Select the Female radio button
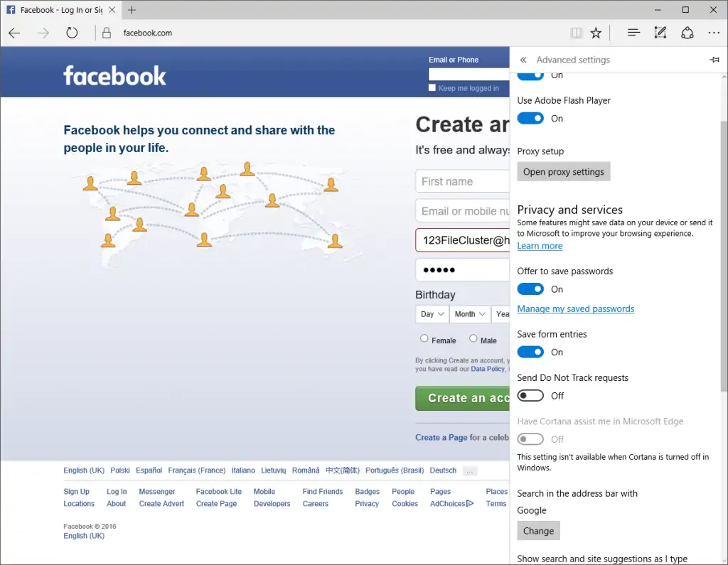728x565 pixels. pos(424,338)
